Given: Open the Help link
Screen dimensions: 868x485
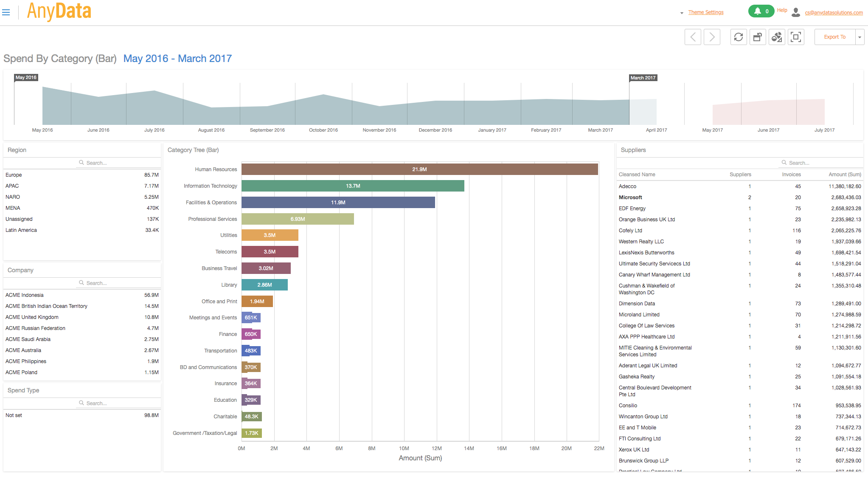Looking at the screenshot, I should point(782,10).
